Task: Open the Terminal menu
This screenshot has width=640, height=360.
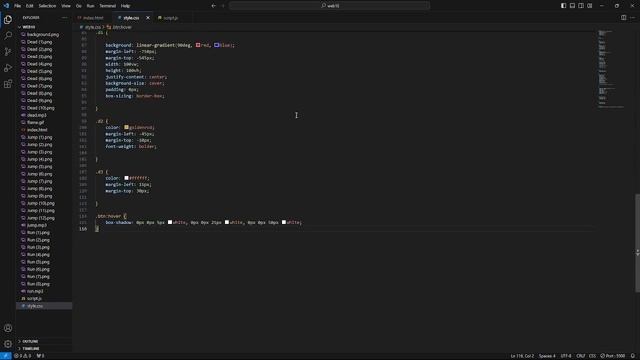Action: 108,6
